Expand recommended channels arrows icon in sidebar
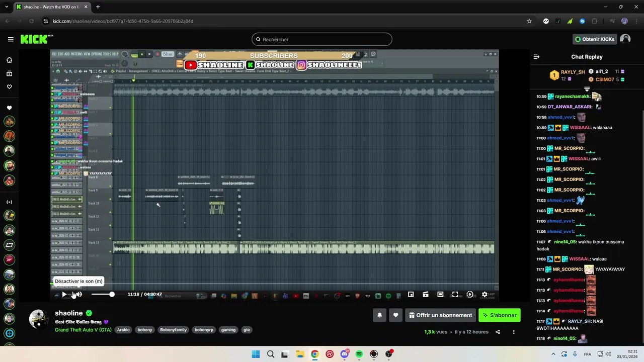 click(9, 202)
